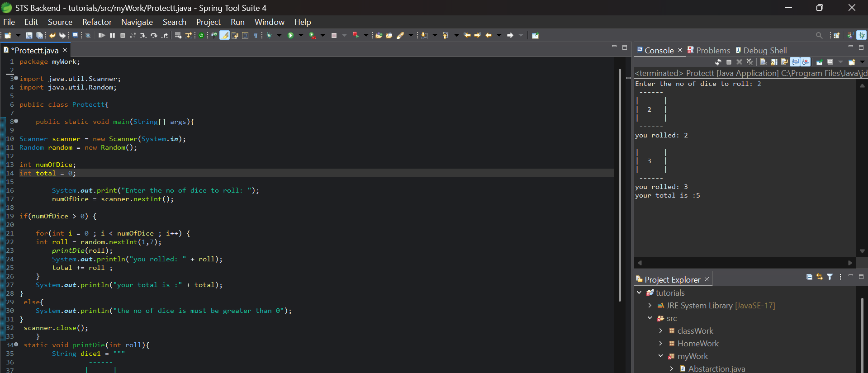Viewport: 868px width, 373px height.
Task: Open the Window menu
Action: (270, 22)
